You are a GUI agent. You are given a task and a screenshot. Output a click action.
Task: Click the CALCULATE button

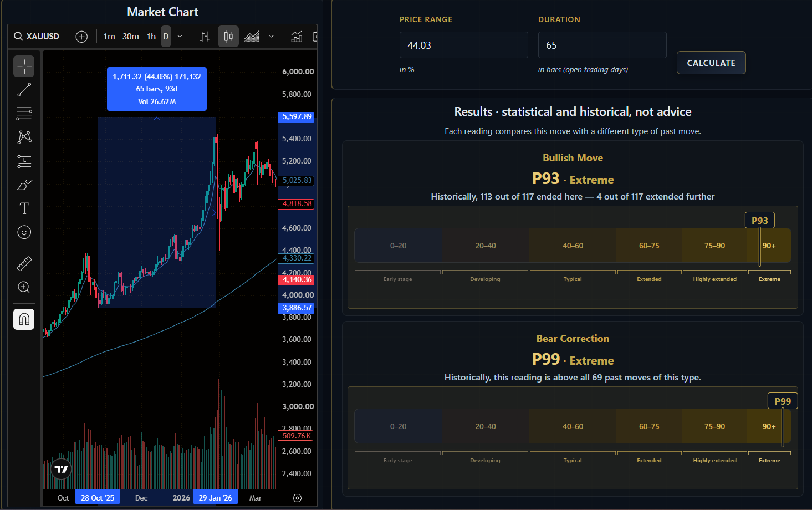711,63
